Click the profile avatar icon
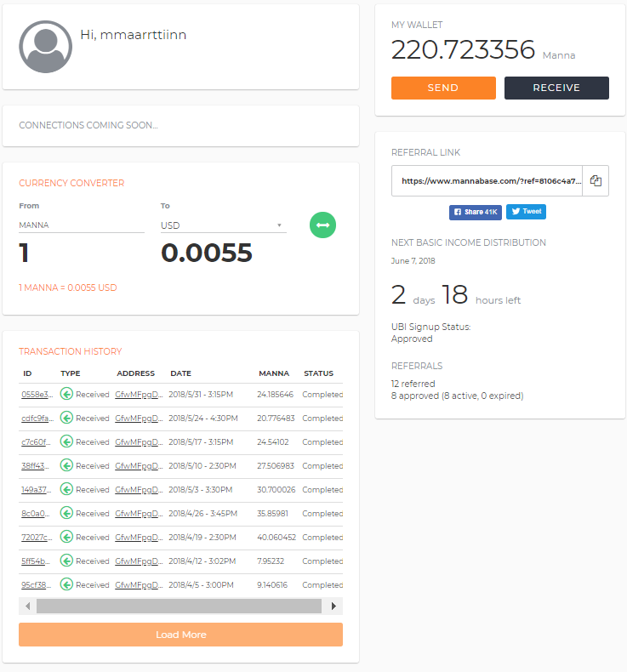This screenshot has height=672, width=627. click(45, 47)
